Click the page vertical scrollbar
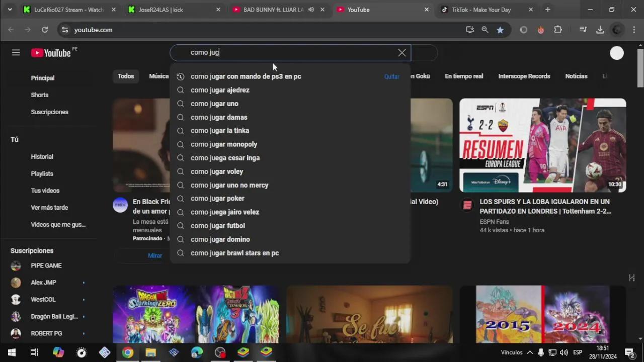Screen dimensions: 644x362 640,68
